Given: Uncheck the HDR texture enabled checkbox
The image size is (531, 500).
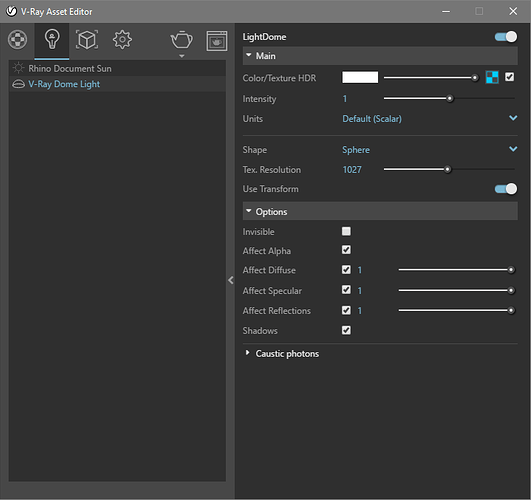Looking at the screenshot, I should coord(509,77).
